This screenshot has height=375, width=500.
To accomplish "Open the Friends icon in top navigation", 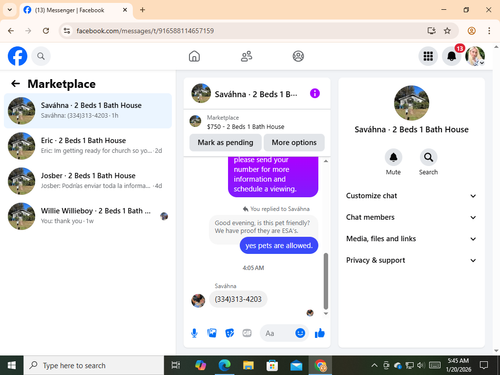I will (246, 56).
